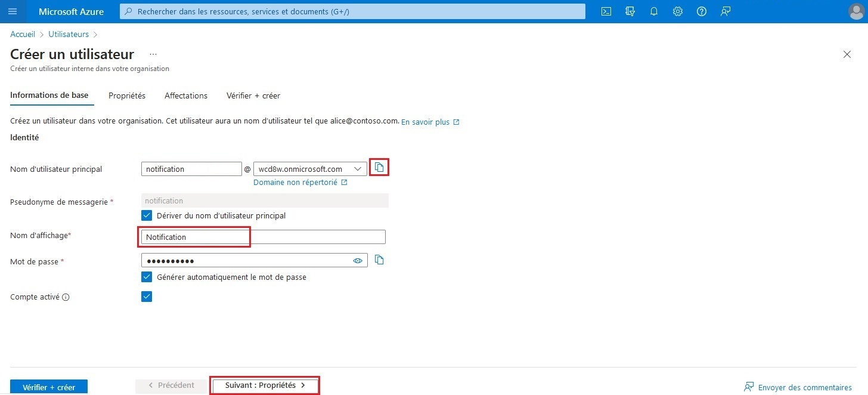
Task: Toggle Dériver du nom d'utilisateur principal checkbox
Action: [x=147, y=215]
